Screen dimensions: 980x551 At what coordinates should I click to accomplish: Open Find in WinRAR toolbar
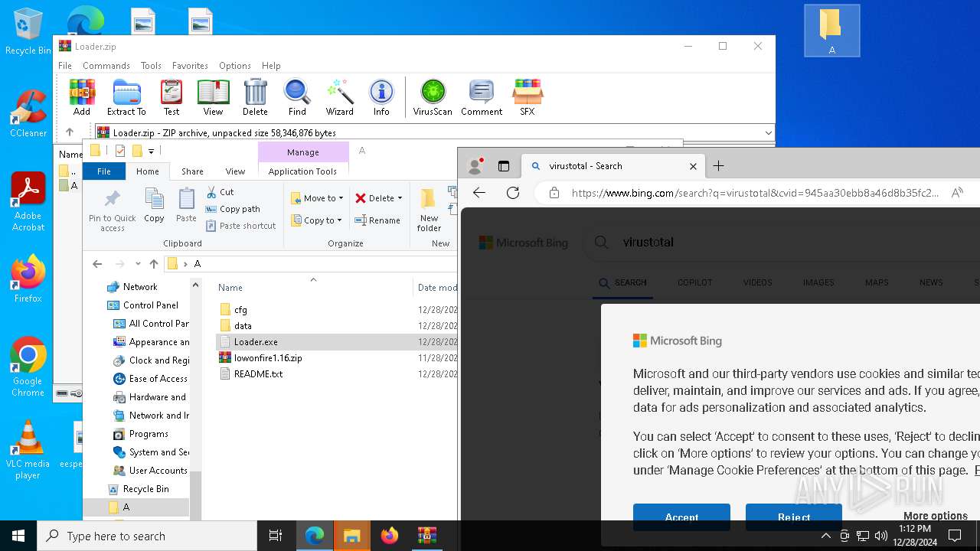[297, 97]
